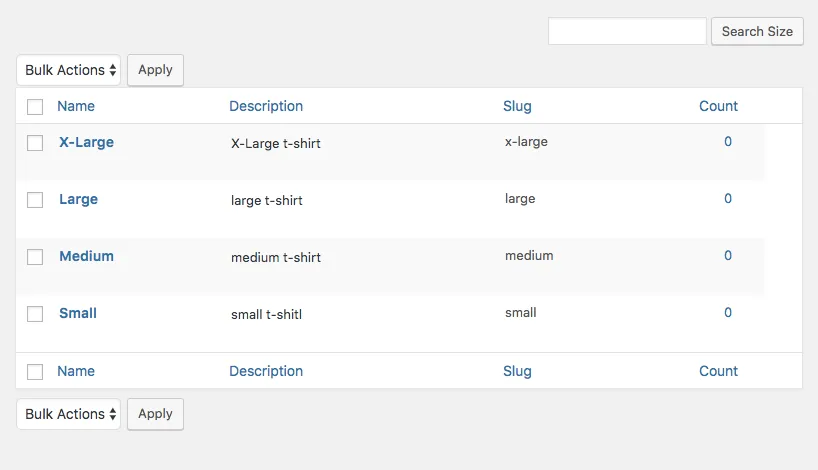Viewport: 818px width, 470px height.
Task: Open the top Bulk Actions dropdown
Action: click(68, 70)
